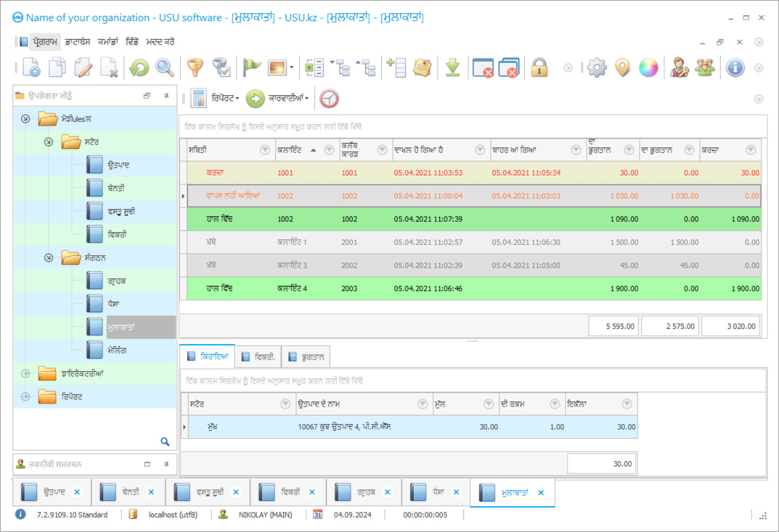The height and width of the screenshot is (532, 779).
Task: Click the padlock lock icon
Action: tap(539, 68)
